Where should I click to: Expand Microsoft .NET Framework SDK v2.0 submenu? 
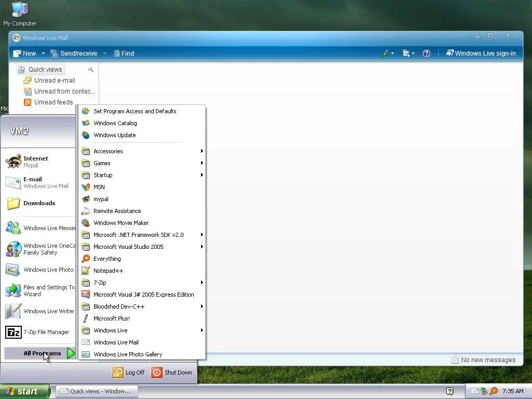point(142,235)
